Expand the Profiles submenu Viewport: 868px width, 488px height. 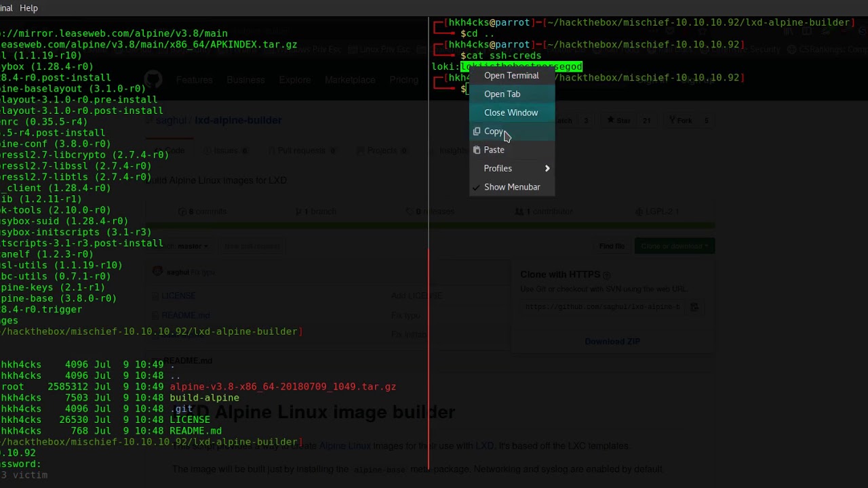(x=512, y=168)
